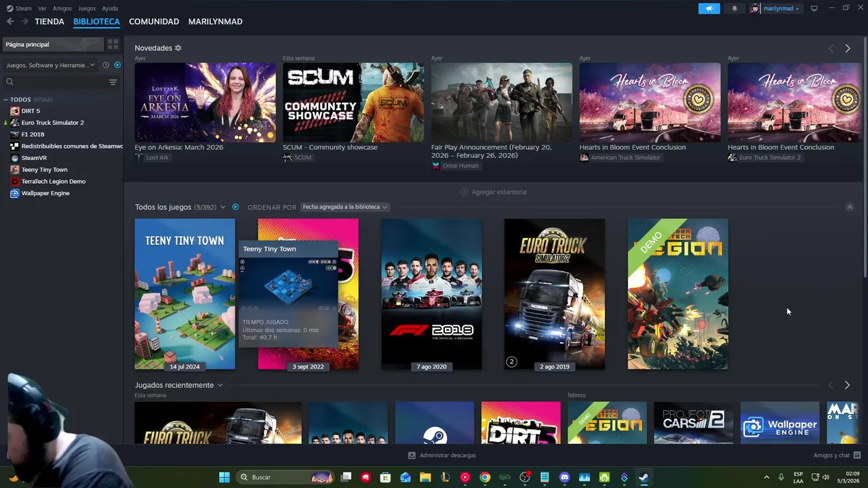The width and height of the screenshot is (868, 488).
Task: Sort library by recent activity clock icon
Action: (106, 65)
